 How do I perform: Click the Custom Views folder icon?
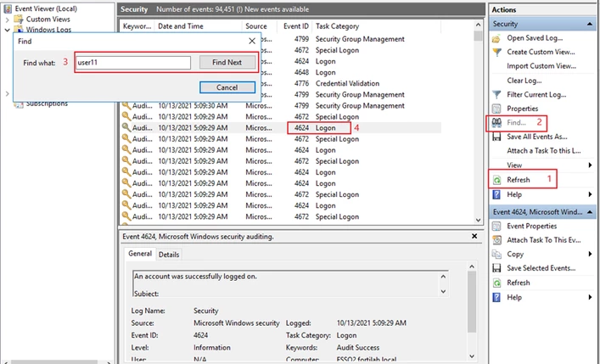[x=18, y=20]
